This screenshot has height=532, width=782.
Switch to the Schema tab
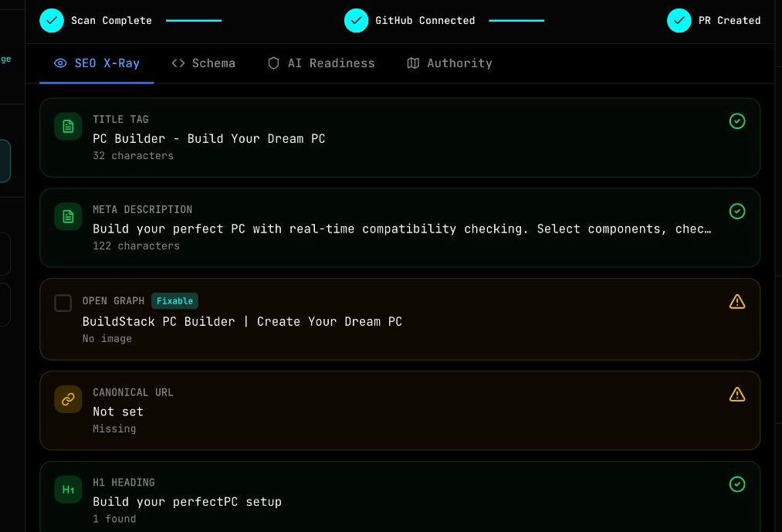click(x=203, y=63)
